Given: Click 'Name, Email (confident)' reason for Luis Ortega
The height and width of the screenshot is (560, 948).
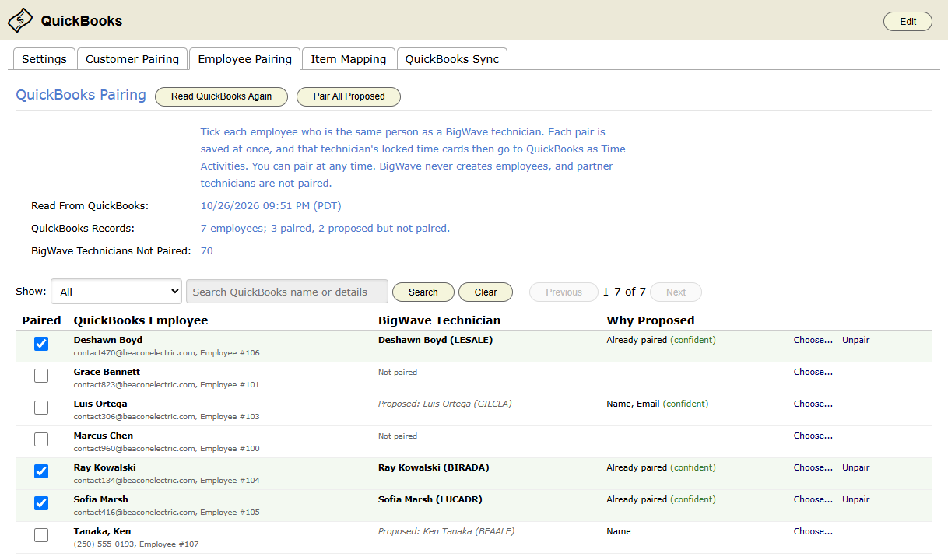Looking at the screenshot, I should point(658,404).
